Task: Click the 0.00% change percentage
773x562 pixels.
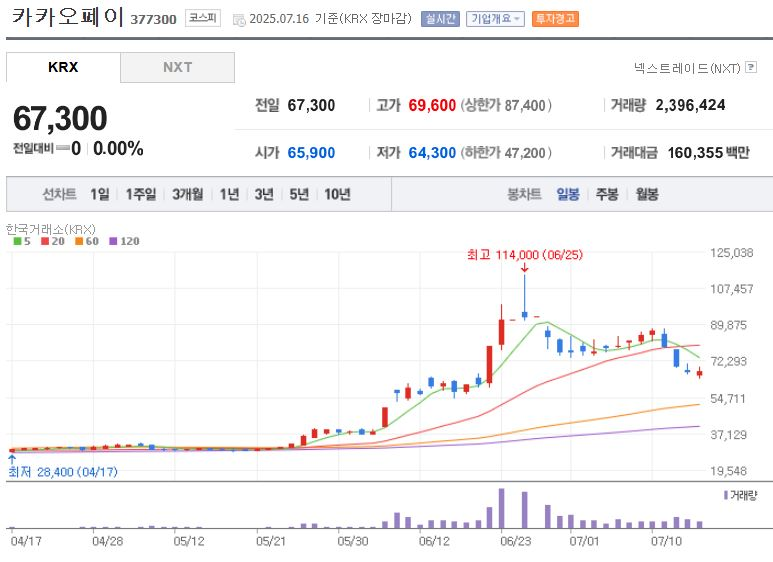Action: point(118,148)
